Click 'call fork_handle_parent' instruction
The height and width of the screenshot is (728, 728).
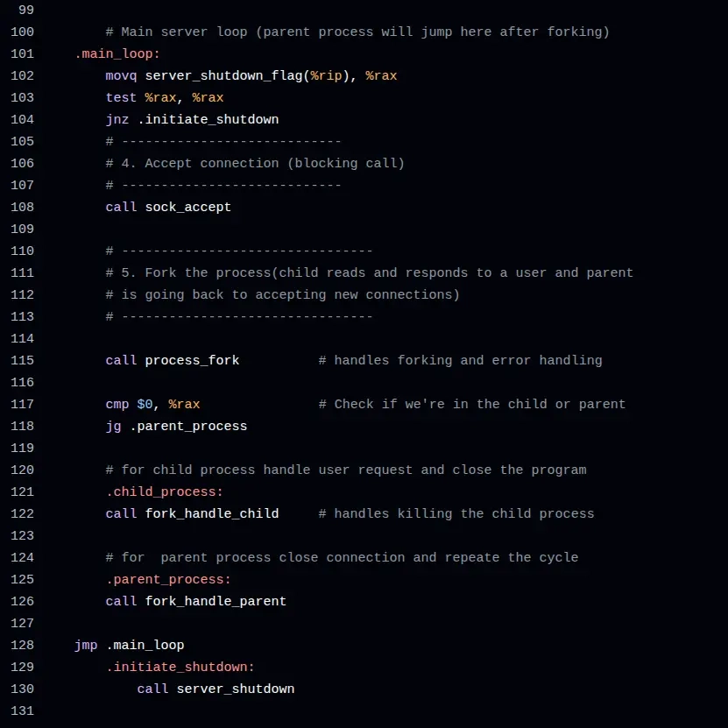point(196,601)
